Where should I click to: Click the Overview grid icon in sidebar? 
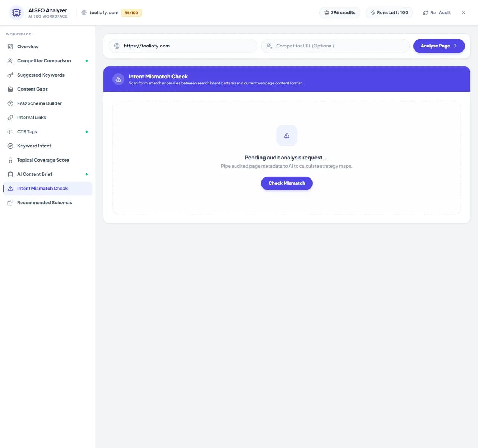[10, 47]
